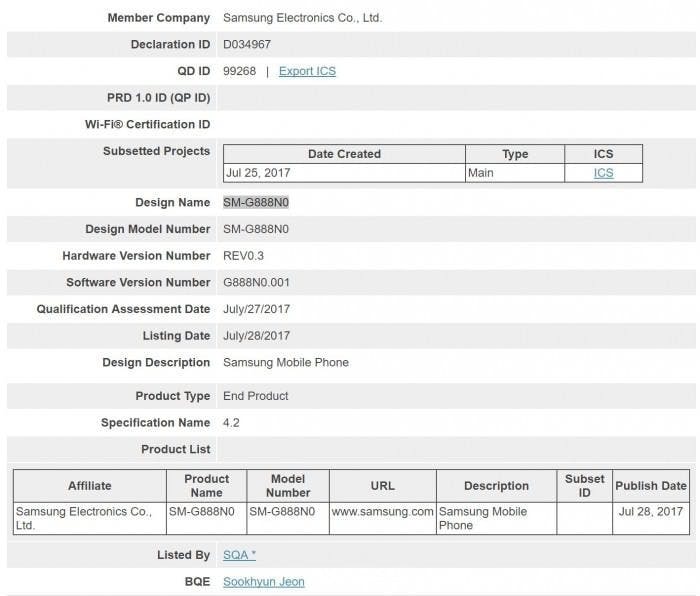The height and width of the screenshot is (596, 700).
Task: Click Listing Date value July/28/2017
Action: click(256, 336)
